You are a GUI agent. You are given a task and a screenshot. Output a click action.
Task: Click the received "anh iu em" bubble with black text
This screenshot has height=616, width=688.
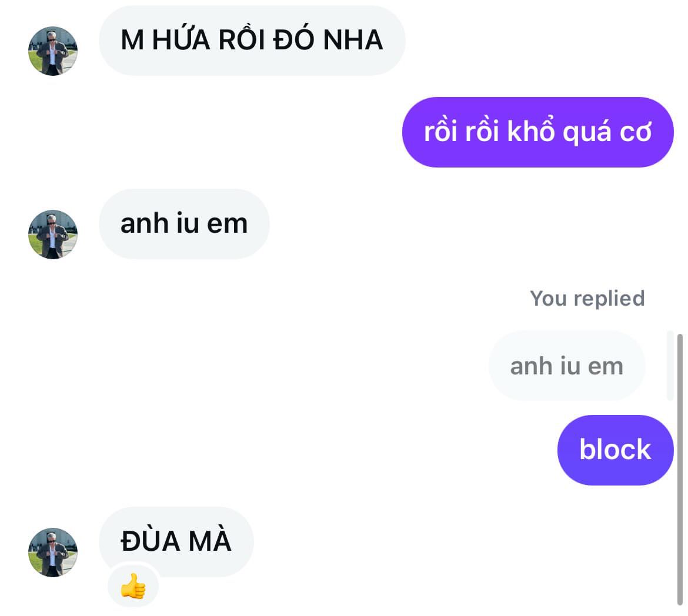(184, 224)
